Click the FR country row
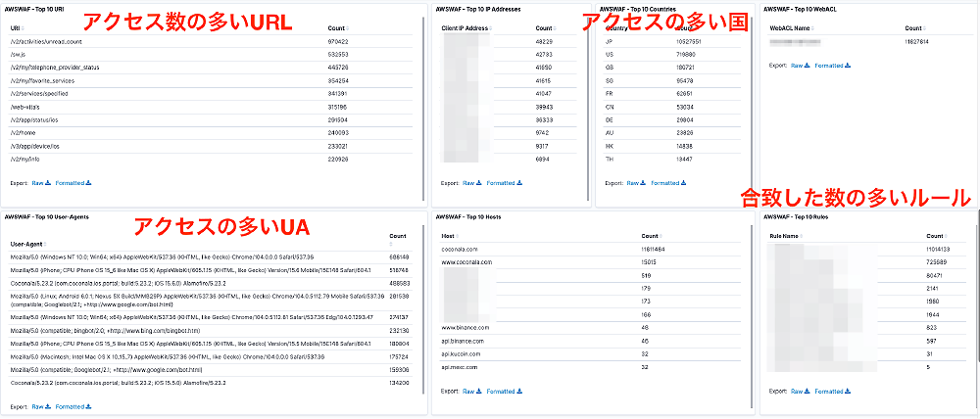Viewport: 980px width, 419px height. [x=672, y=94]
